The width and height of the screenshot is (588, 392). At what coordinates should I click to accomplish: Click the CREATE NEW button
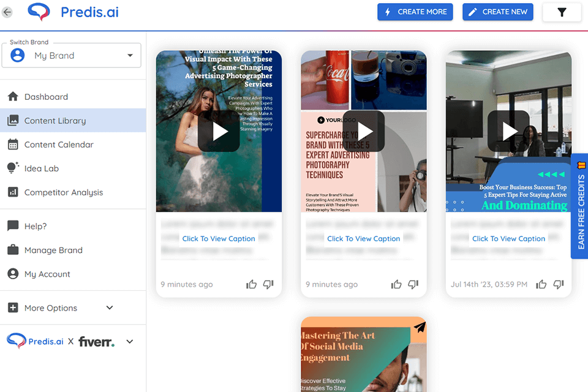pos(497,12)
